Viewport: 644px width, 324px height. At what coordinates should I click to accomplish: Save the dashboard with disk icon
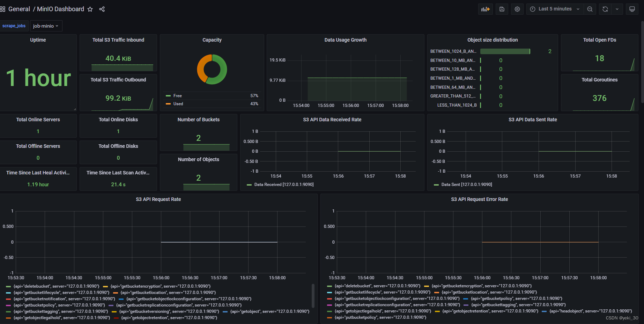[x=502, y=9]
